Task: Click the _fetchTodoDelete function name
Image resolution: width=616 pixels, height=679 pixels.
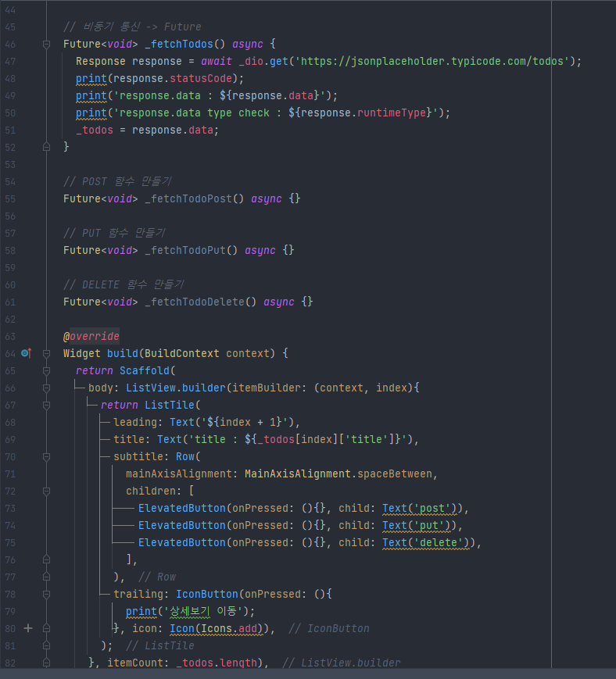Action: point(195,302)
